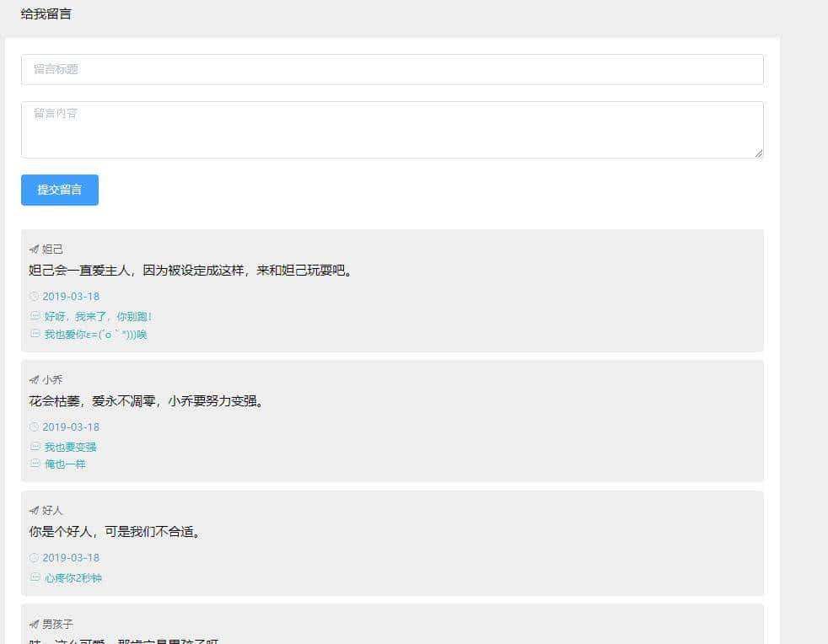This screenshot has height=644, width=828.
Task: Focus the 留言标题 input field
Action: (x=392, y=70)
